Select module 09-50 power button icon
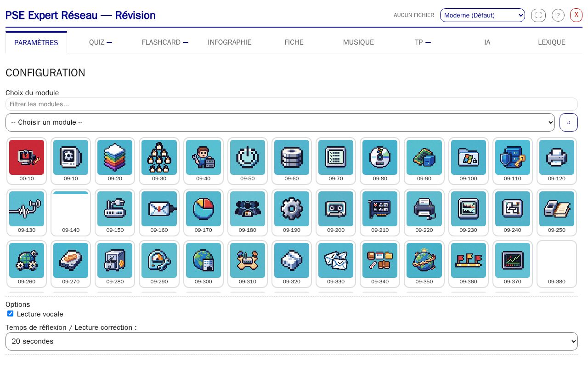The width and height of the screenshot is (588, 368). coord(248,161)
